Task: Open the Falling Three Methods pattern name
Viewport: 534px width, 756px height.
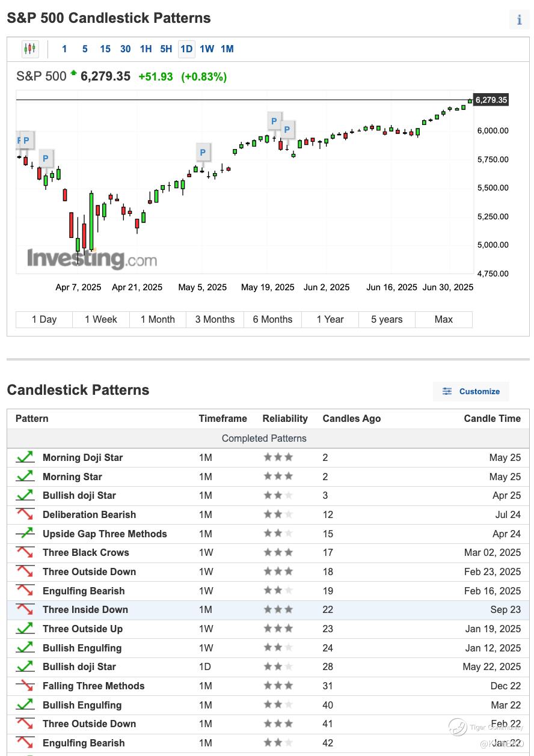Action: pyautogui.click(x=94, y=686)
